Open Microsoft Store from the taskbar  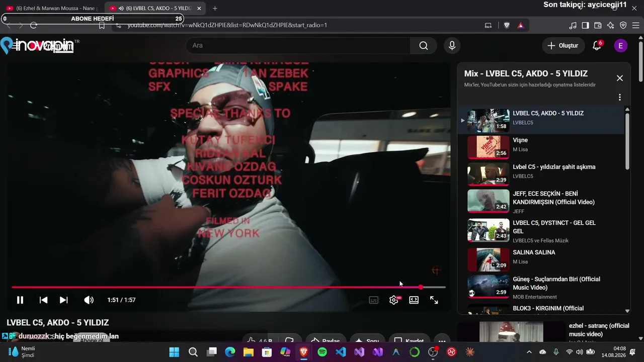[x=267, y=352]
